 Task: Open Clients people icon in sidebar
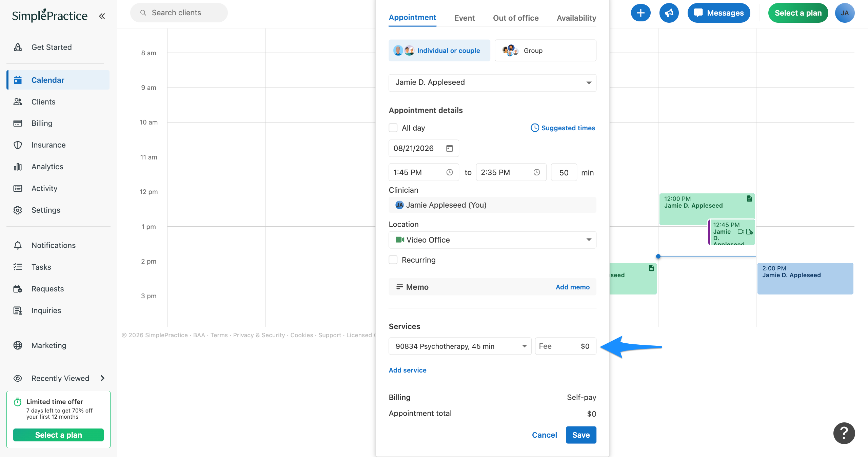pyautogui.click(x=18, y=102)
